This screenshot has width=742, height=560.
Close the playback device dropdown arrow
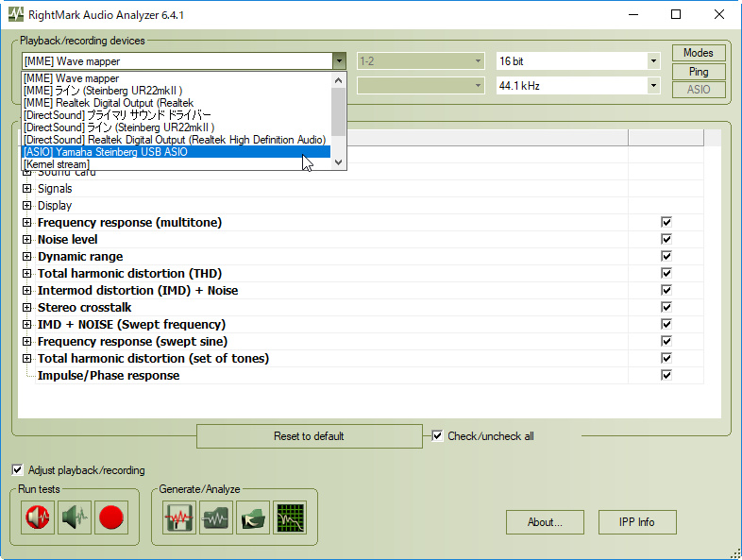[339, 61]
